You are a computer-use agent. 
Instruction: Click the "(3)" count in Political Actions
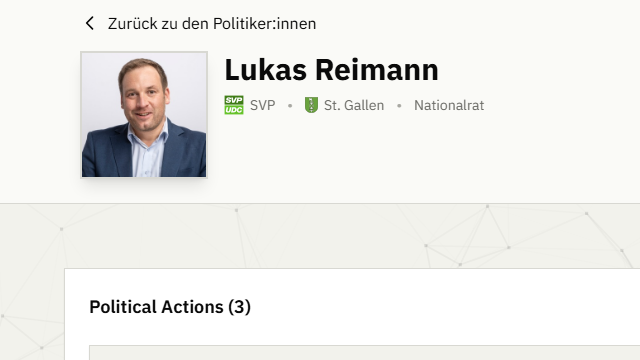click(239, 307)
